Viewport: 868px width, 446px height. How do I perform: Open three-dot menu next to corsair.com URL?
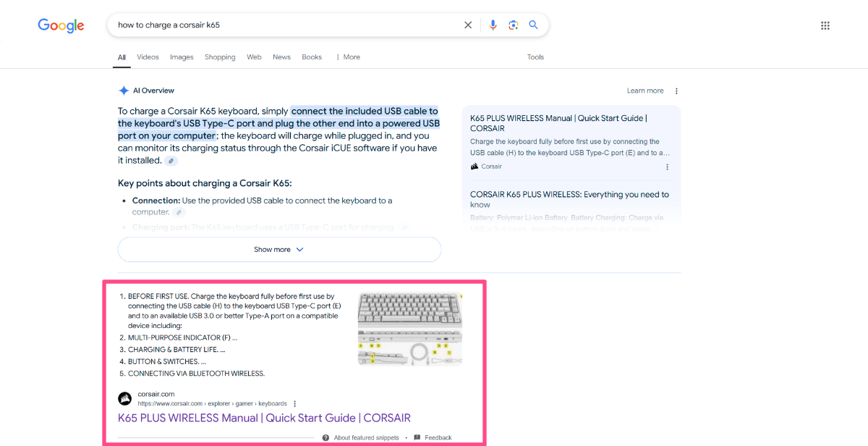pyautogui.click(x=294, y=404)
